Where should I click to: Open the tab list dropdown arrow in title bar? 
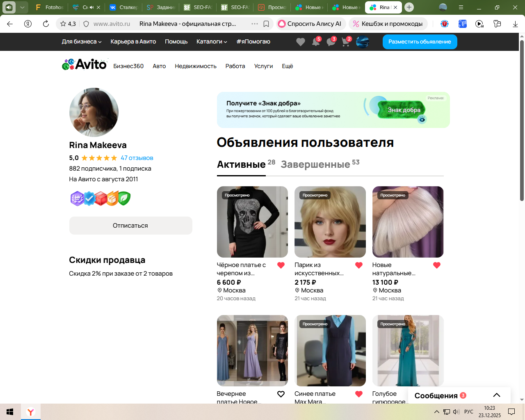click(x=23, y=7)
